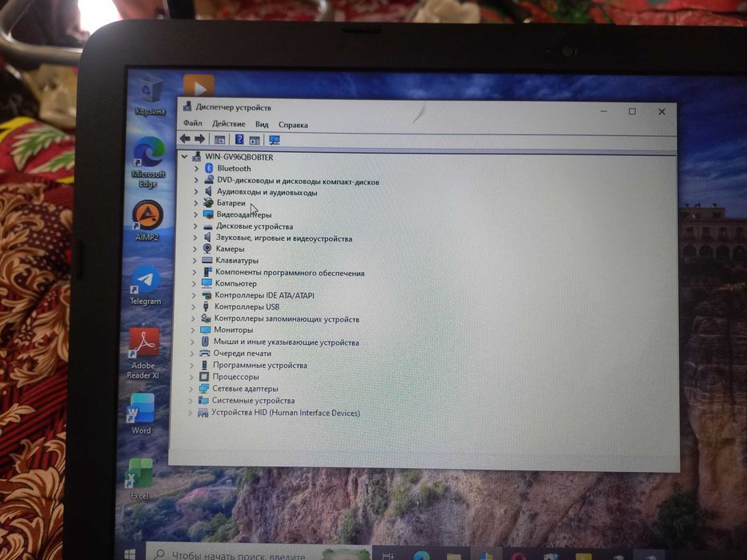Open the Excel desktop shortcut
747x560 pixels.
coord(139,479)
